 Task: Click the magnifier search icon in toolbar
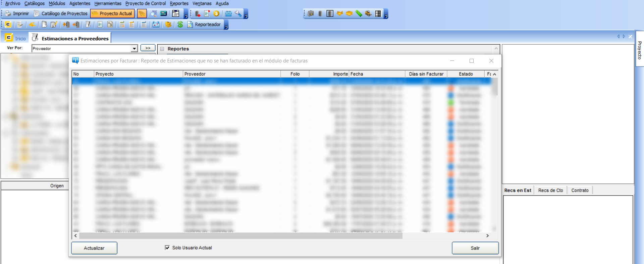(x=154, y=14)
